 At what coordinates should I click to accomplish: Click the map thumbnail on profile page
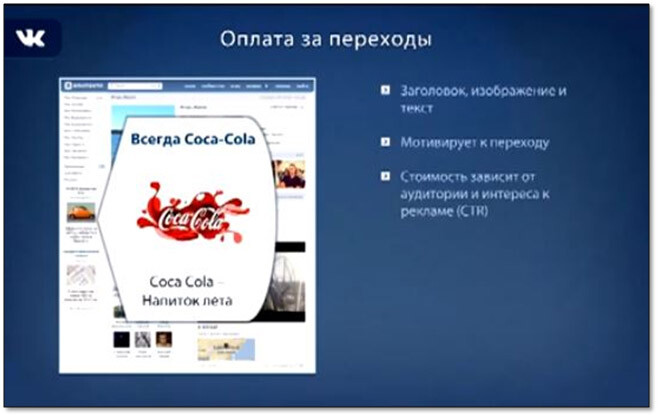(226, 349)
